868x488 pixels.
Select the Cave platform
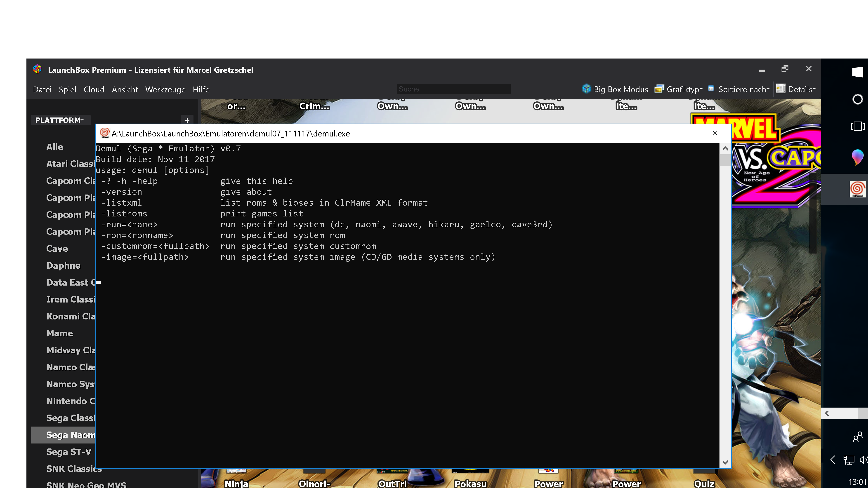click(x=57, y=249)
